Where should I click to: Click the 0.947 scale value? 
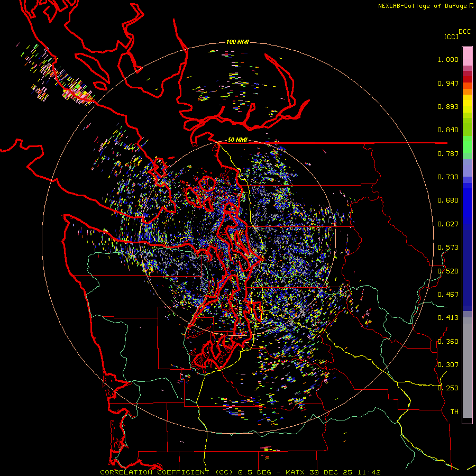tap(448, 83)
